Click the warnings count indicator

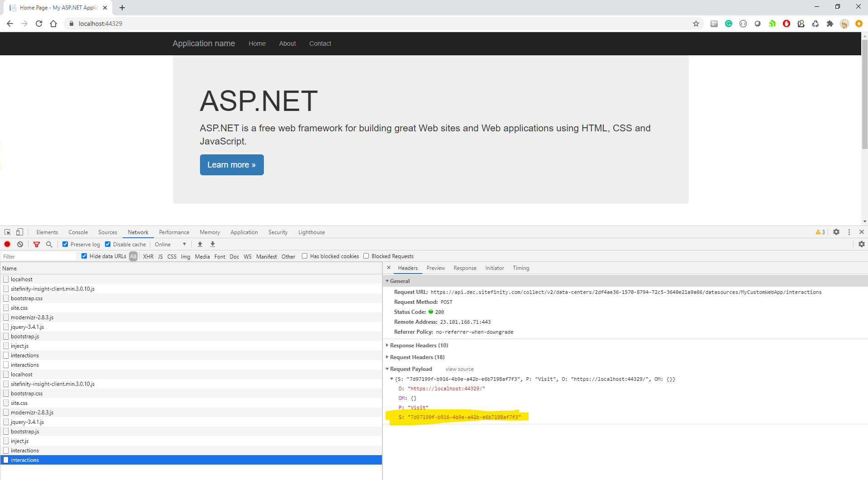click(820, 232)
